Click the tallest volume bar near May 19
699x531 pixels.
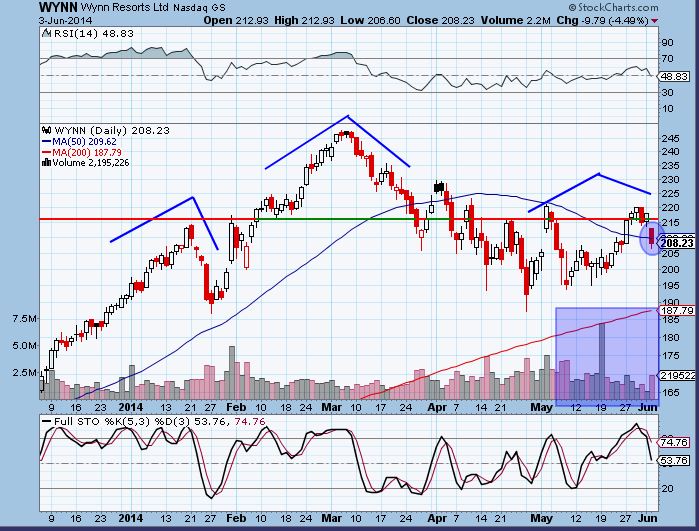tap(602, 361)
